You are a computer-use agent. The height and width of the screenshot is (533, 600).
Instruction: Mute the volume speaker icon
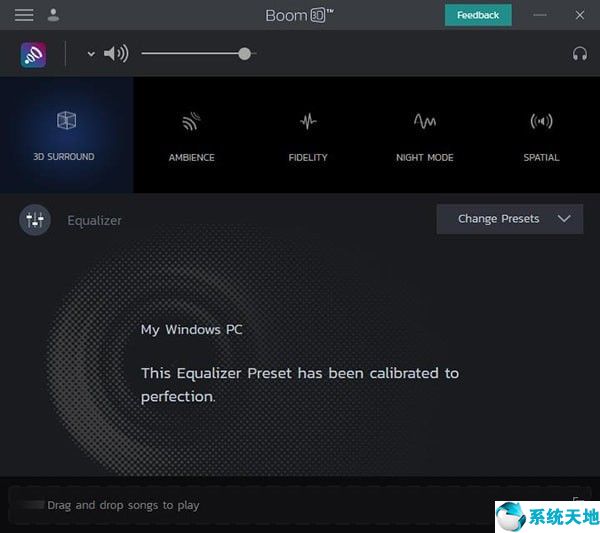click(116, 54)
